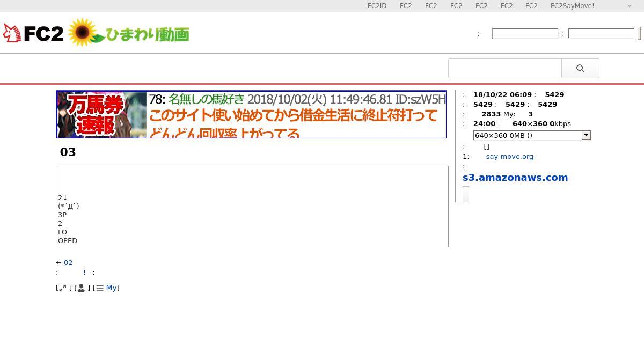Image resolution: width=644 pixels, height=338 pixels.
Task: Click the OPED line in description
Action: click(68, 241)
